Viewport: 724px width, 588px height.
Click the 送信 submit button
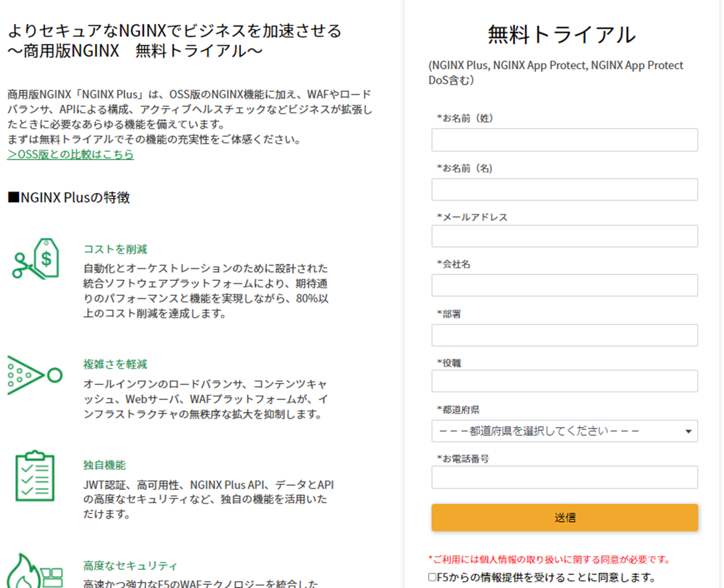click(x=565, y=518)
